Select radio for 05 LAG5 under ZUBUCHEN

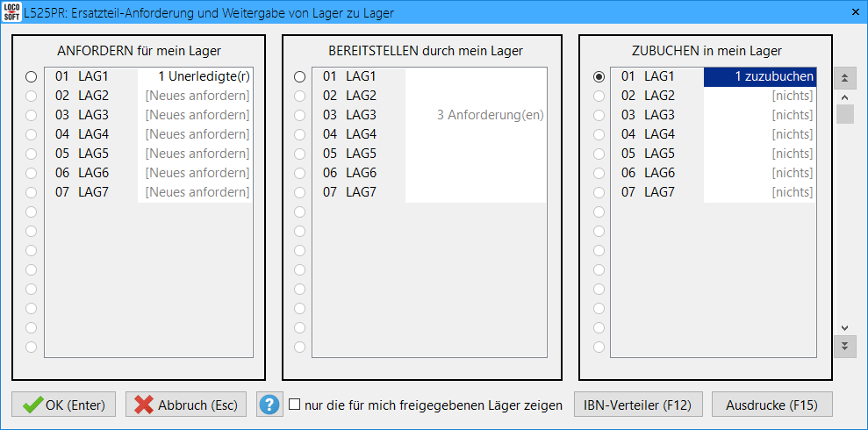599,154
